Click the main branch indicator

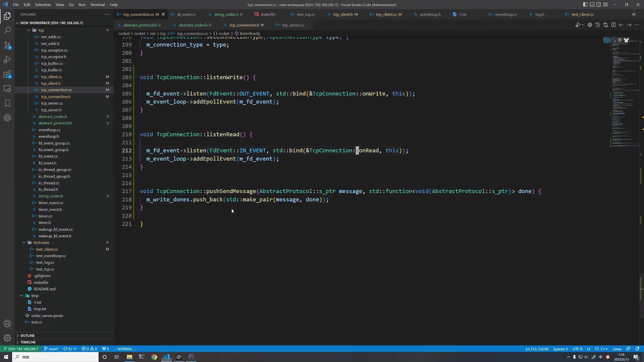[x=51, y=349]
